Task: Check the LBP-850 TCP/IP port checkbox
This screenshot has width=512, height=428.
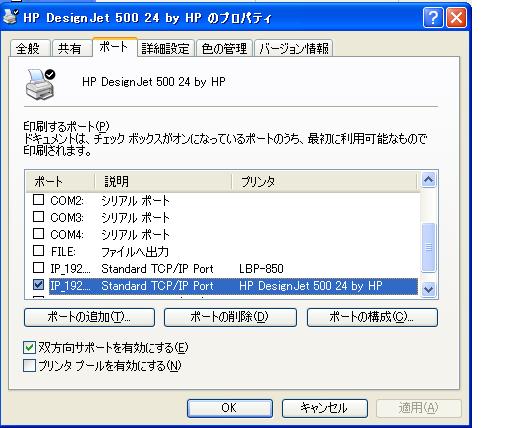Action: (x=38, y=268)
